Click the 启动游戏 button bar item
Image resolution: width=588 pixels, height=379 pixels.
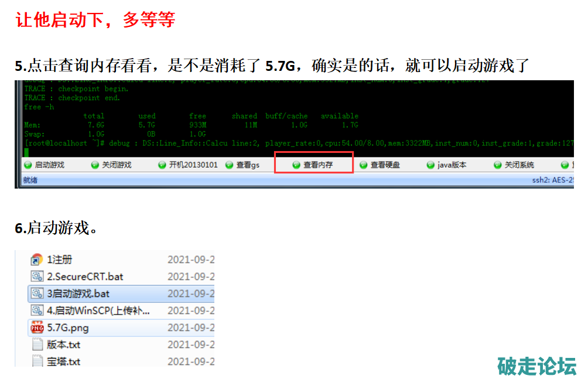(x=49, y=165)
